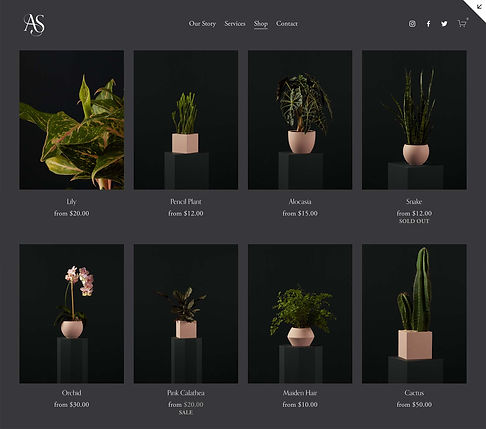Viewport: 486px width, 429px height.
Task: Click the Snake 'from $12.00' price
Action: pos(414,213)
